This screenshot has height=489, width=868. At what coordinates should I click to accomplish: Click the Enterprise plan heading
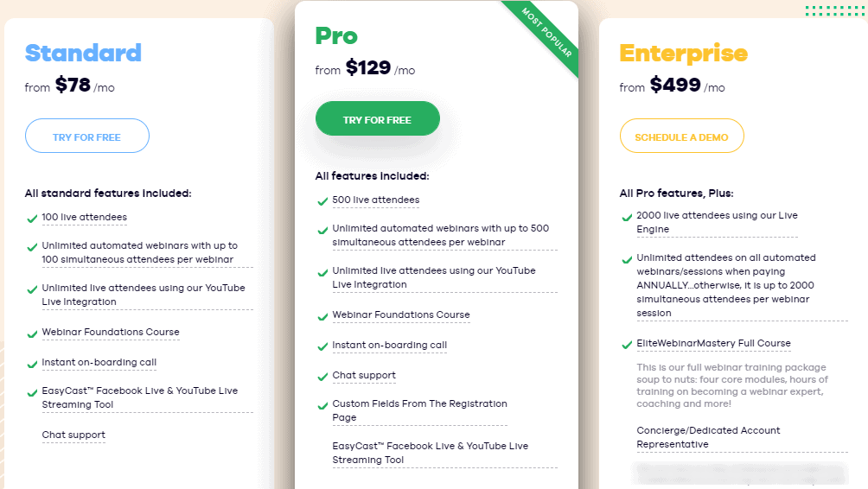pyautogui.click(x=684, y=53)
